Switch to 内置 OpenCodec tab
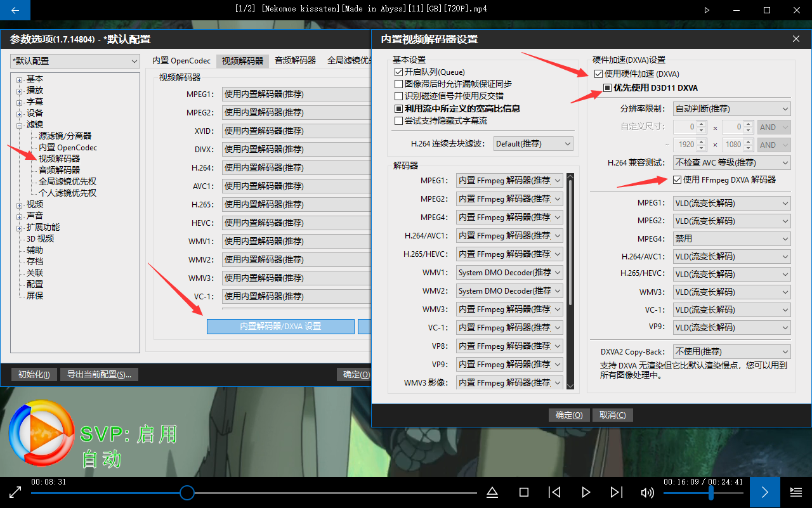The height and width of the screenshot is (508, 812). (181, 61)
